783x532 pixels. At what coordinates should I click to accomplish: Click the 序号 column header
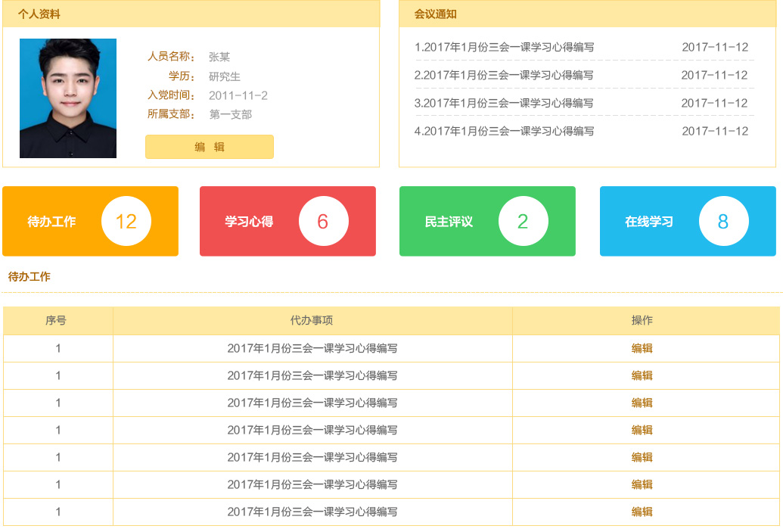[x=56, y=320]
